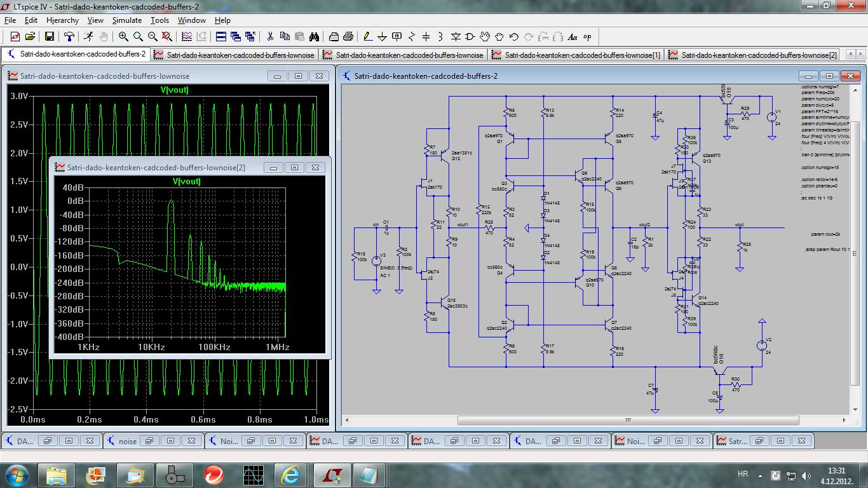Select the Zoom Out magnifier icon
This screenshot has height=488, width=868.
153,36
